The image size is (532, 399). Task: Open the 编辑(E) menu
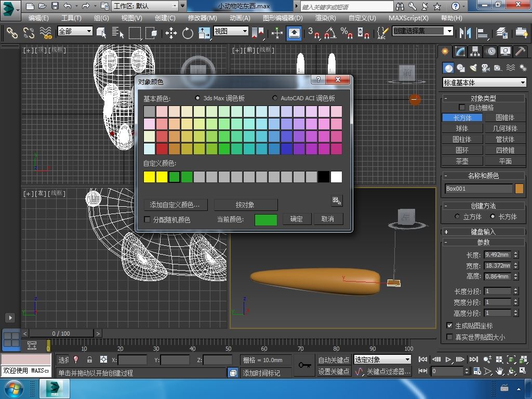coord(38,18)
